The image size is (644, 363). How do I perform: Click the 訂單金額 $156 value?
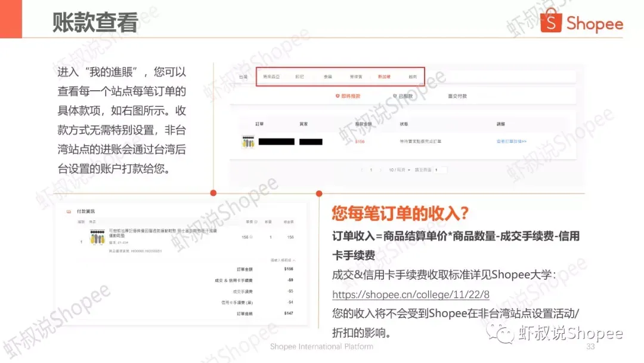[x=289, y=269]
